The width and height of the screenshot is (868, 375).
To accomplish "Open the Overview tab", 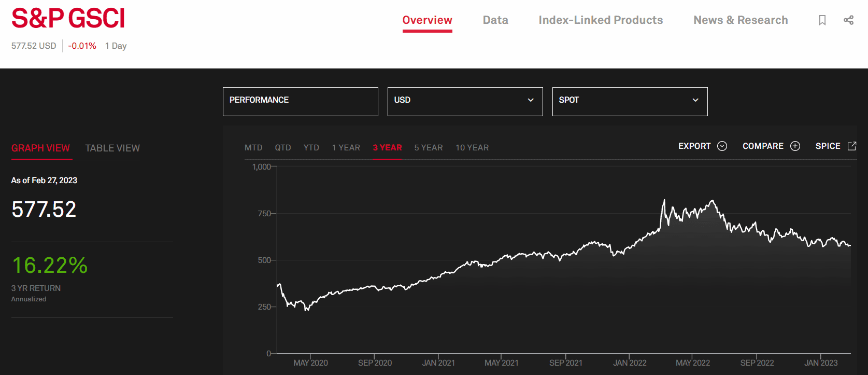I will click(x=427, y=20).
